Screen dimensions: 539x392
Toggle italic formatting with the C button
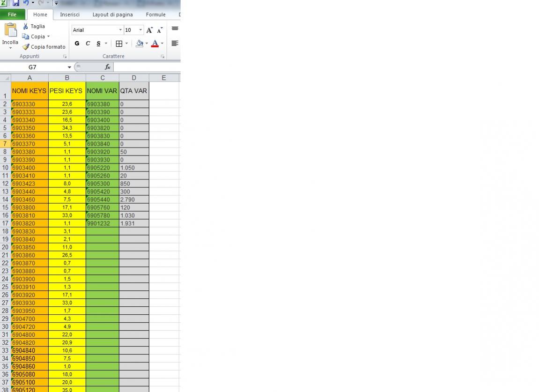point(88,44)
